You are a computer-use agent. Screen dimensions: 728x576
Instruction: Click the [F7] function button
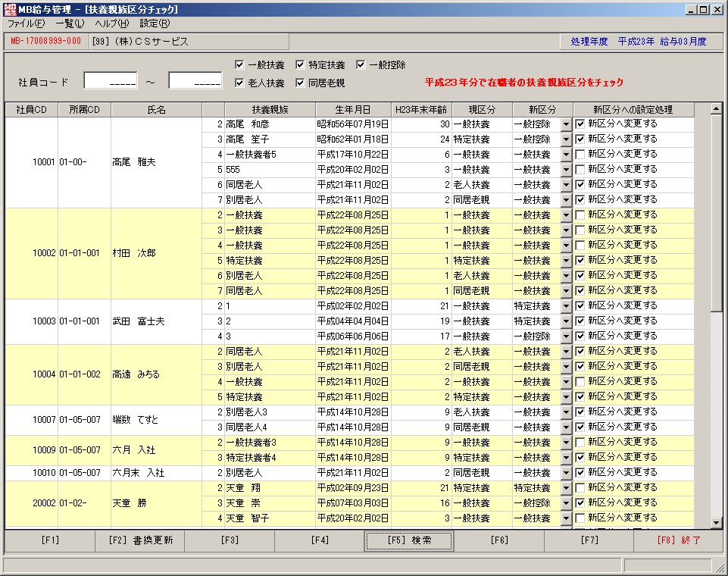tap(589, 540)
